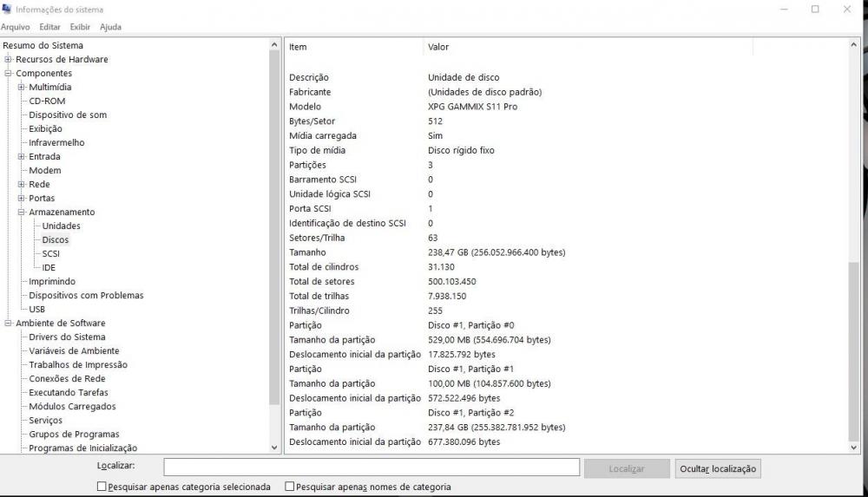Click the Localizar search button

click(x=626, y=468)
